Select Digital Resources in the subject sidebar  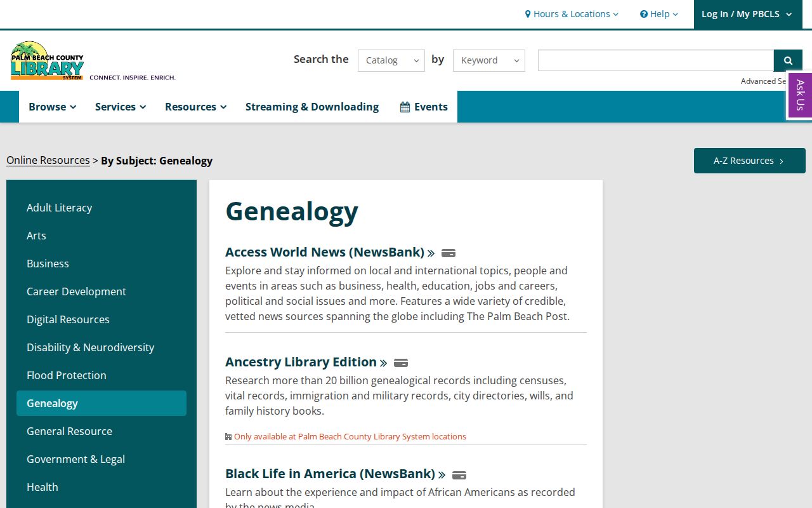tap(101, 319)
